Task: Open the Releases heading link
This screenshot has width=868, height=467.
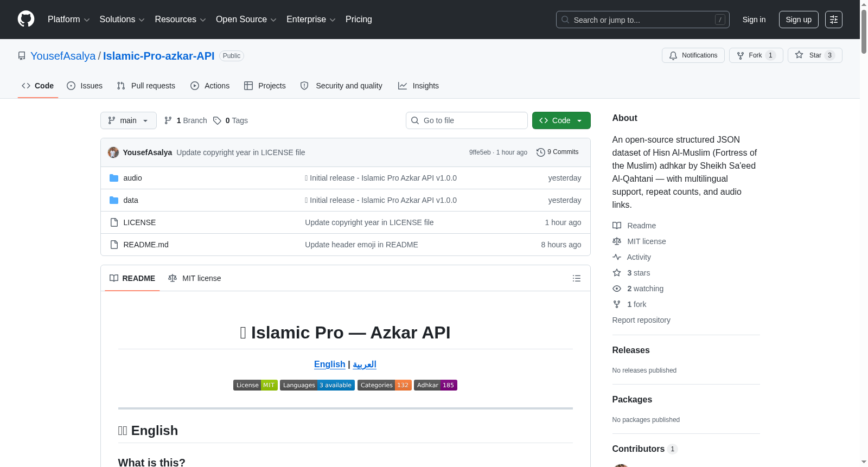Action: click(x=631, y=350)
